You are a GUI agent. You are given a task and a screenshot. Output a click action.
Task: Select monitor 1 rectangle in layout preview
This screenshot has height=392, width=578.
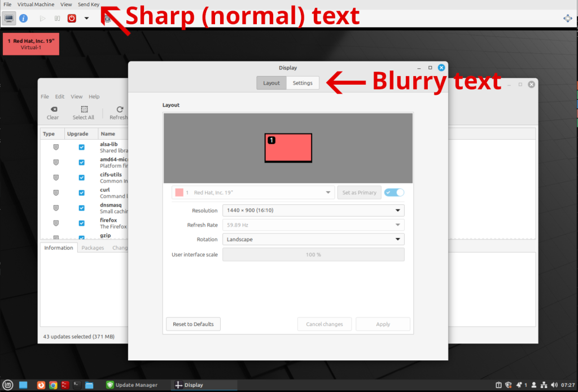288,148
